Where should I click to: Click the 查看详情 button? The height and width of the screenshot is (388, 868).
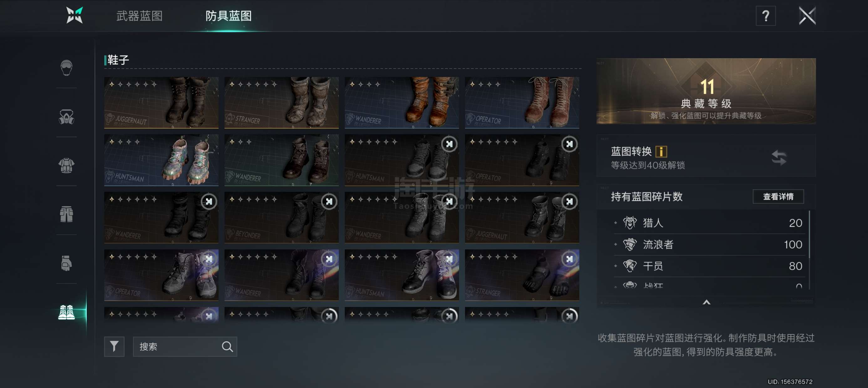778,197
